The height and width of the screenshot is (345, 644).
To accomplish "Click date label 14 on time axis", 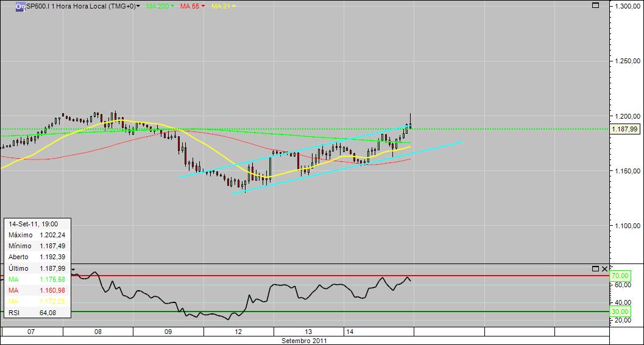I will (x=350, y=332).
